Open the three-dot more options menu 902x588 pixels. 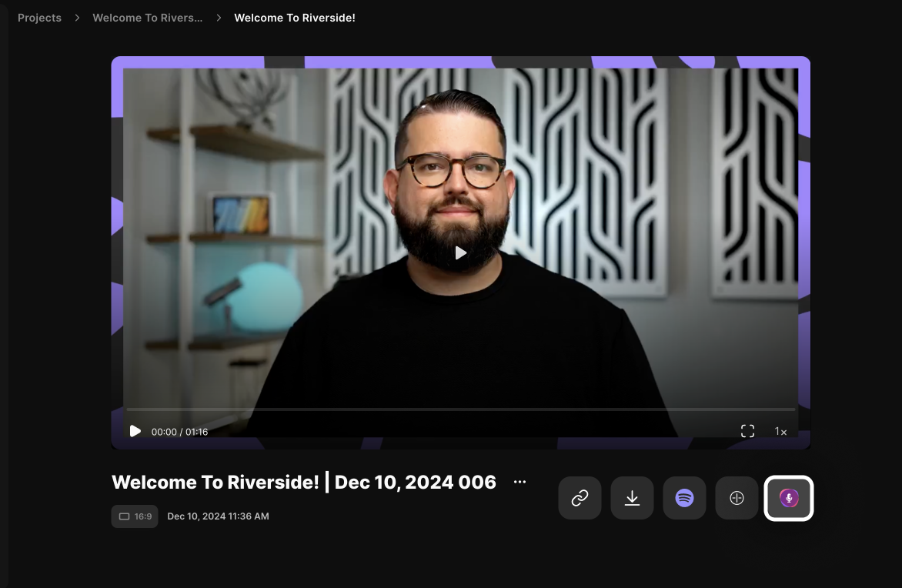point(519,482)
